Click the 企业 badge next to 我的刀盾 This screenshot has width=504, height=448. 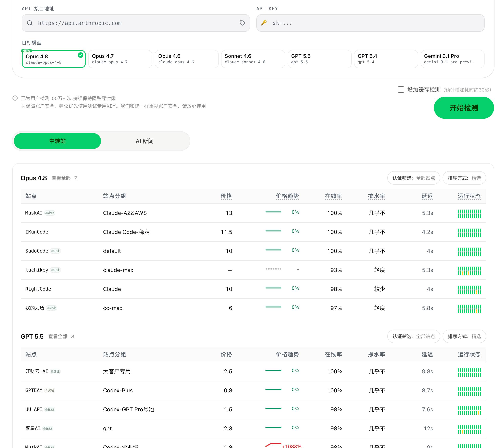pos(52,308)
